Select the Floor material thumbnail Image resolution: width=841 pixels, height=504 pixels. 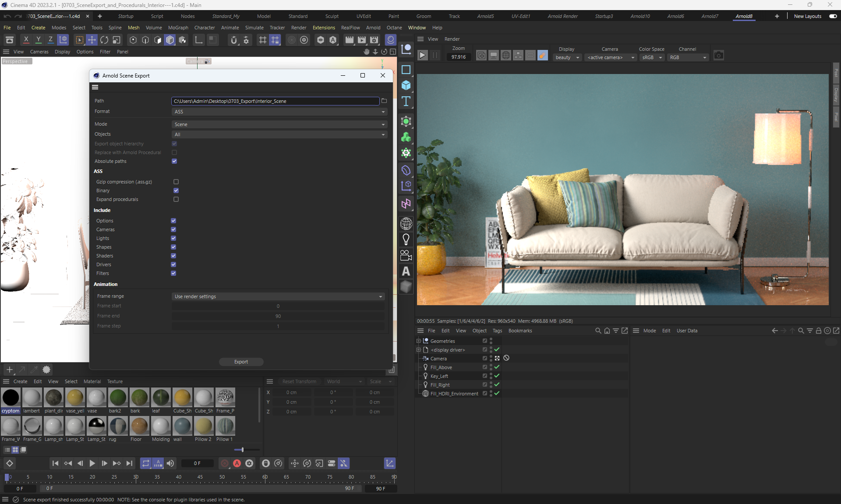coord(139,426)
